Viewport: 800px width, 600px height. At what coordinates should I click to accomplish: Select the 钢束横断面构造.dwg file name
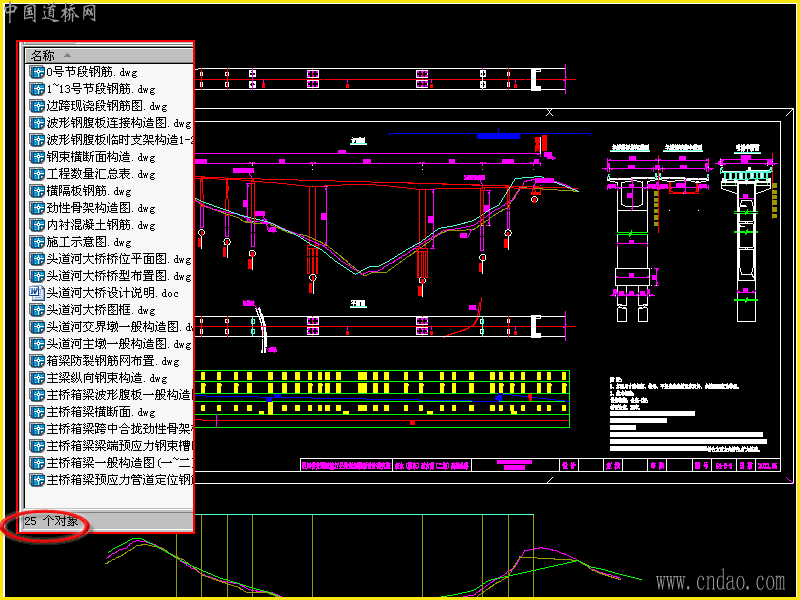point(101,157)
